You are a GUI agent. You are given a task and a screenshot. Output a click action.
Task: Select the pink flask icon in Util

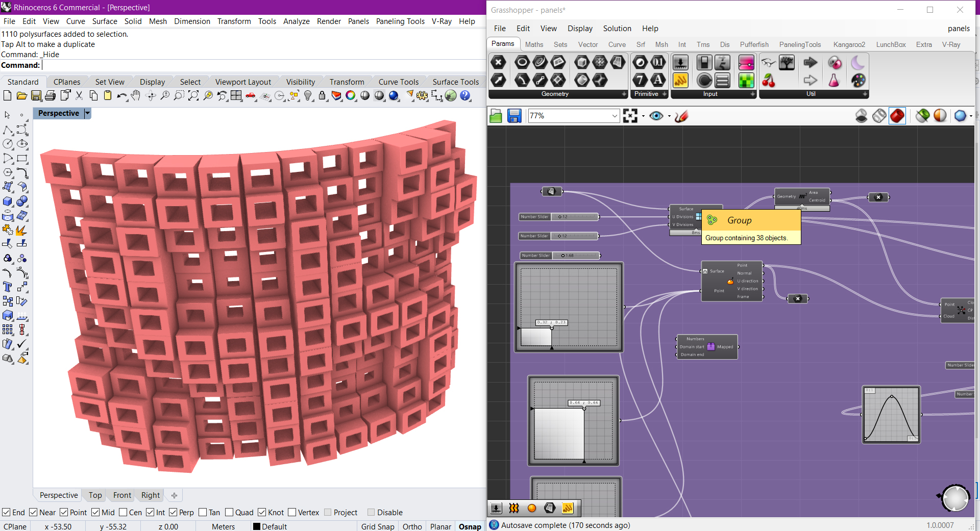tap(834, 80)
